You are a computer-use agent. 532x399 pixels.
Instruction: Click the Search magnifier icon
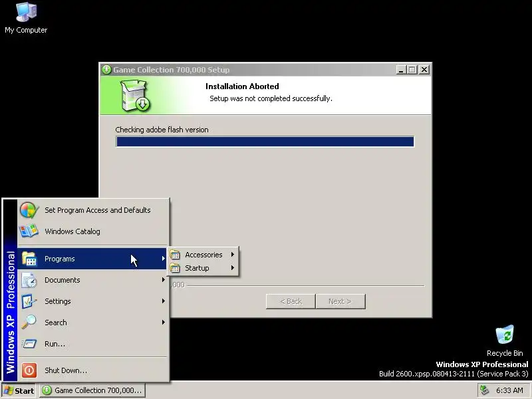coord(29,323)
